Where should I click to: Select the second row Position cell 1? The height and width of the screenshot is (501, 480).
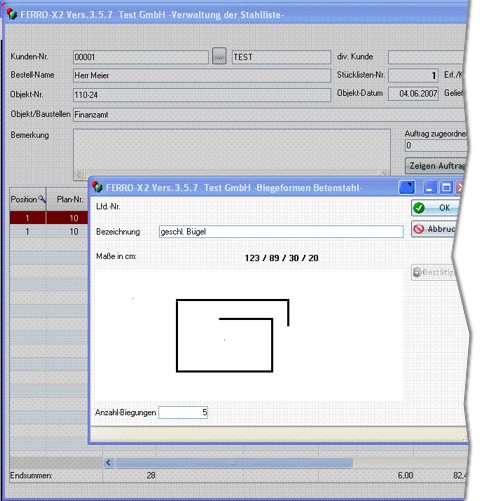pos(28,231)
